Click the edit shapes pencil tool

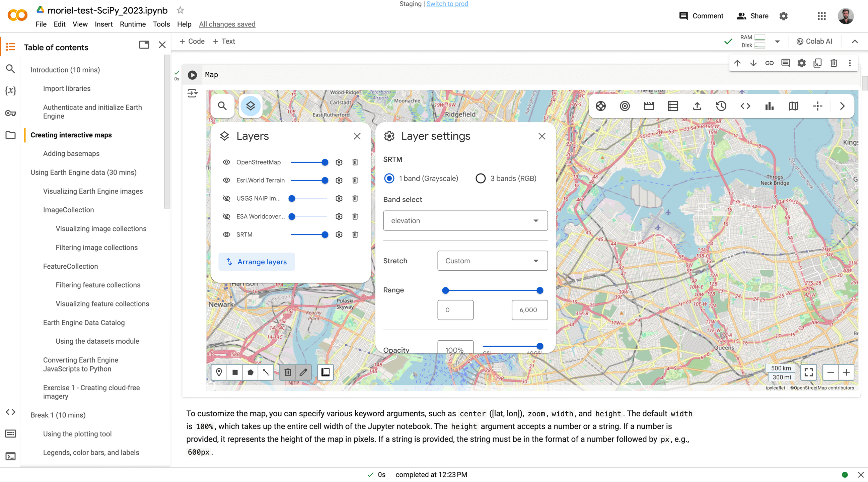(303, 372)
